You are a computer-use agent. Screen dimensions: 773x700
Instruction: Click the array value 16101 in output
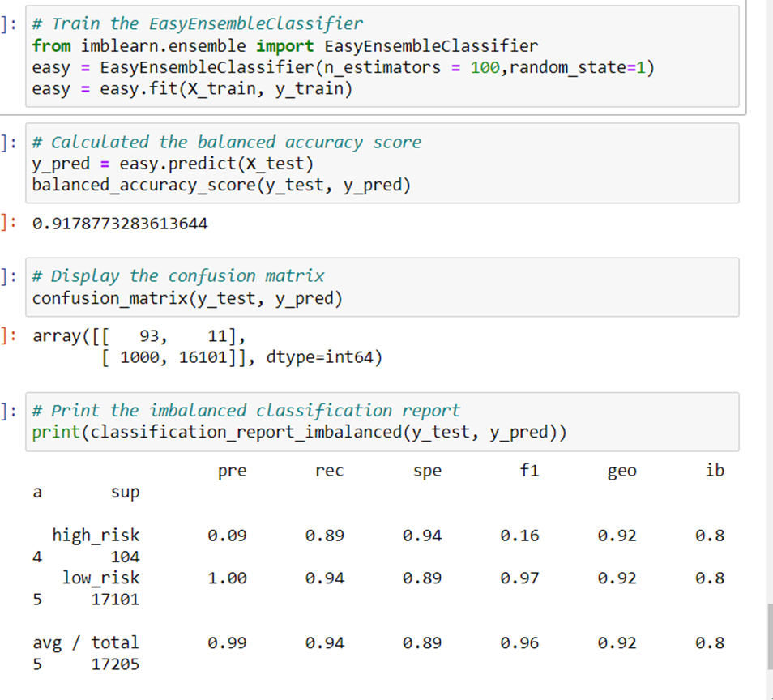click(203, 357)
